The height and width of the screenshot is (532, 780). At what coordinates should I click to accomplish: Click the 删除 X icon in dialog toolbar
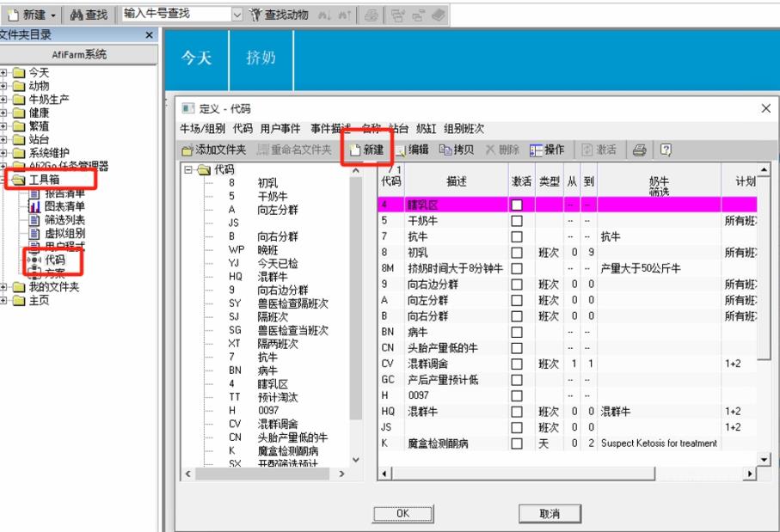[x=490, y=150]
